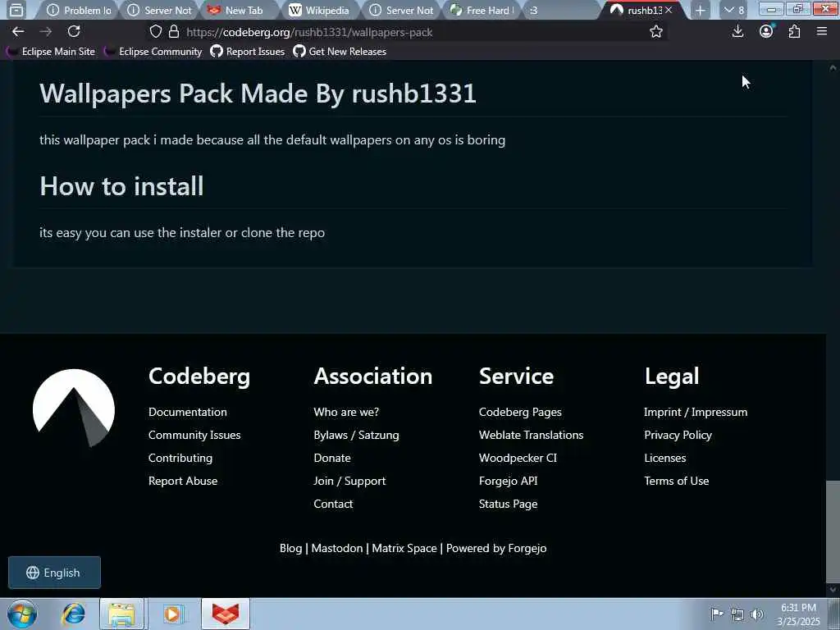
Task: Open the Status Page link
Action: pos(508,504)
